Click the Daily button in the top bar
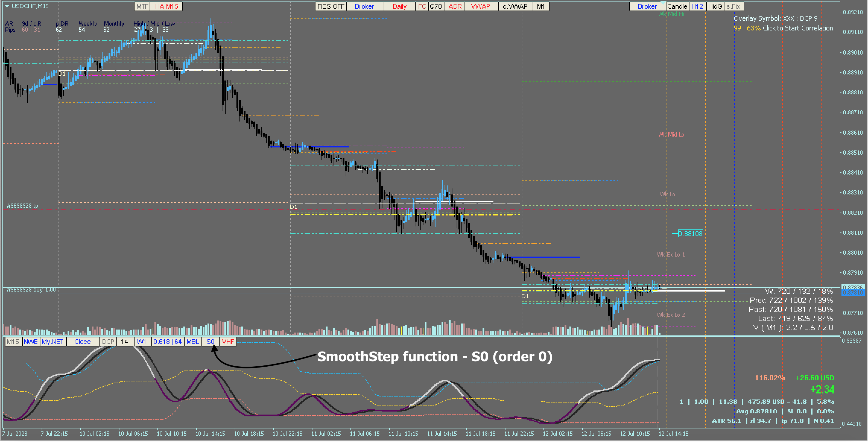 [399, 6]
